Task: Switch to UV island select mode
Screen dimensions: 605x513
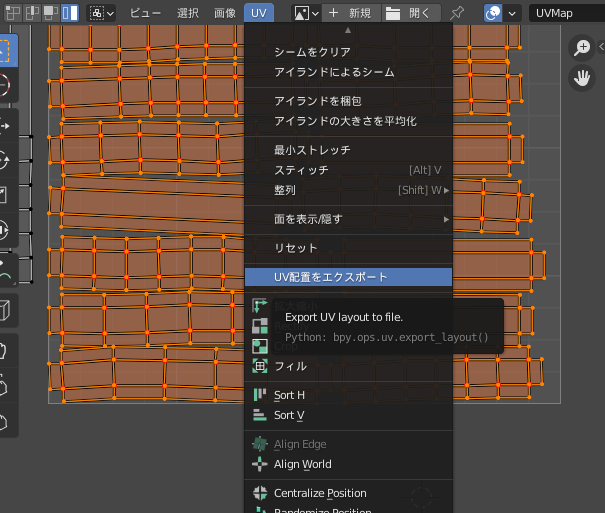Action: click(70, 13)
